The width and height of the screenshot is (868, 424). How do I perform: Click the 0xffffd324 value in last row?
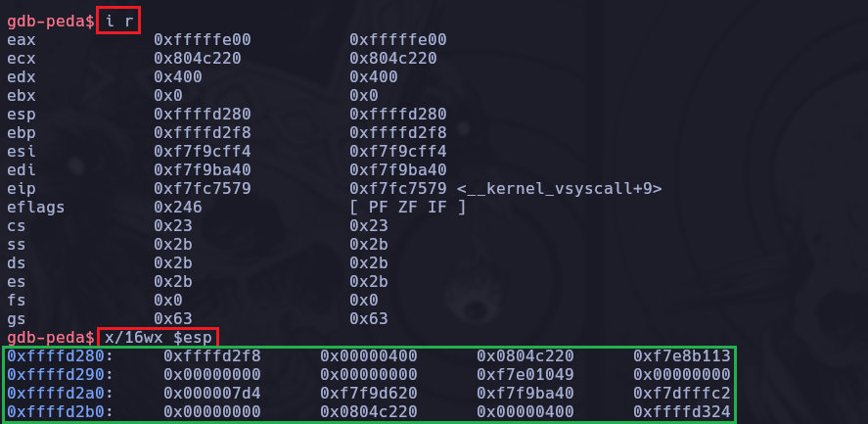(x=682, y=411)
